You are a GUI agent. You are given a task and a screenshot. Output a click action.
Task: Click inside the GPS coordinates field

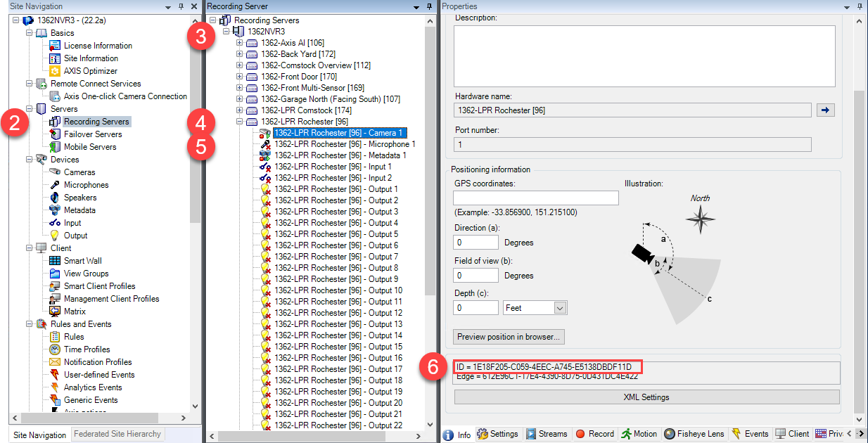535,198
